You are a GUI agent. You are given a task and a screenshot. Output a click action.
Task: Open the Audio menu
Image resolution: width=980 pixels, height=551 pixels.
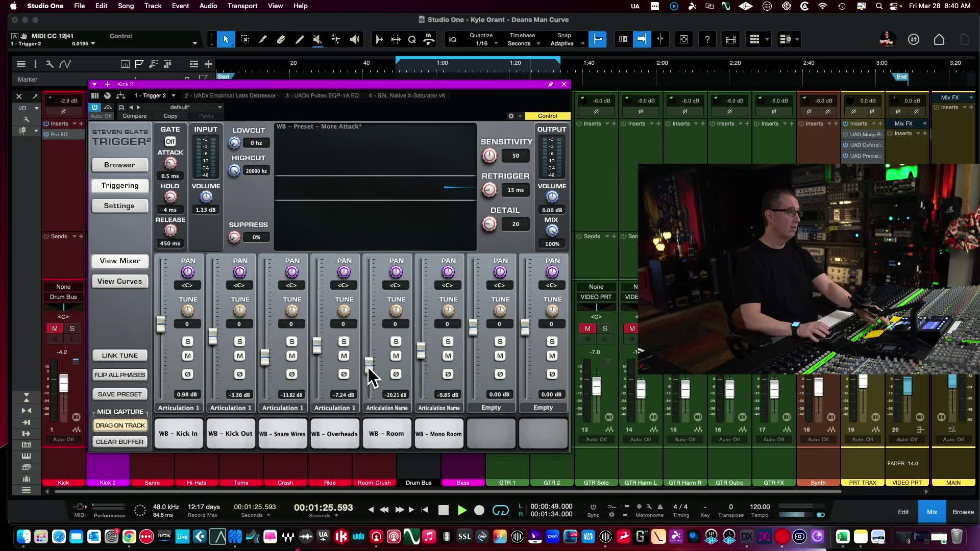208,6
